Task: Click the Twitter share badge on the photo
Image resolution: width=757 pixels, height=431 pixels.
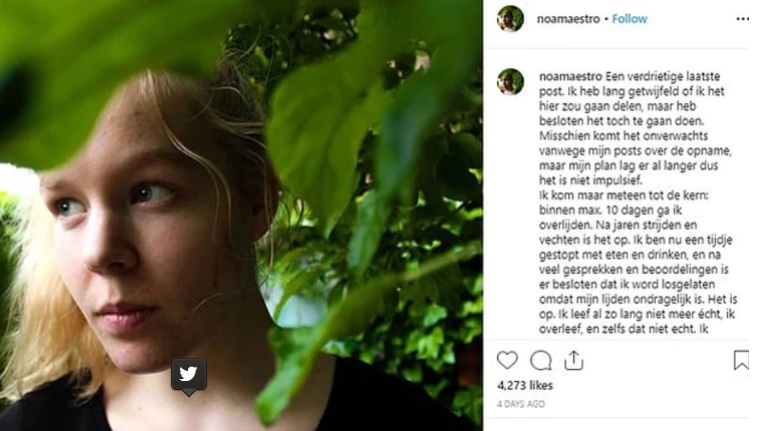Action: (188, 375)
